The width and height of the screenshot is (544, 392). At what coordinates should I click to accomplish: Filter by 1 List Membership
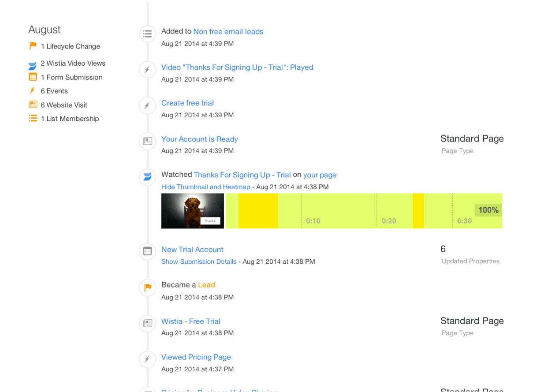coord(70,119)
